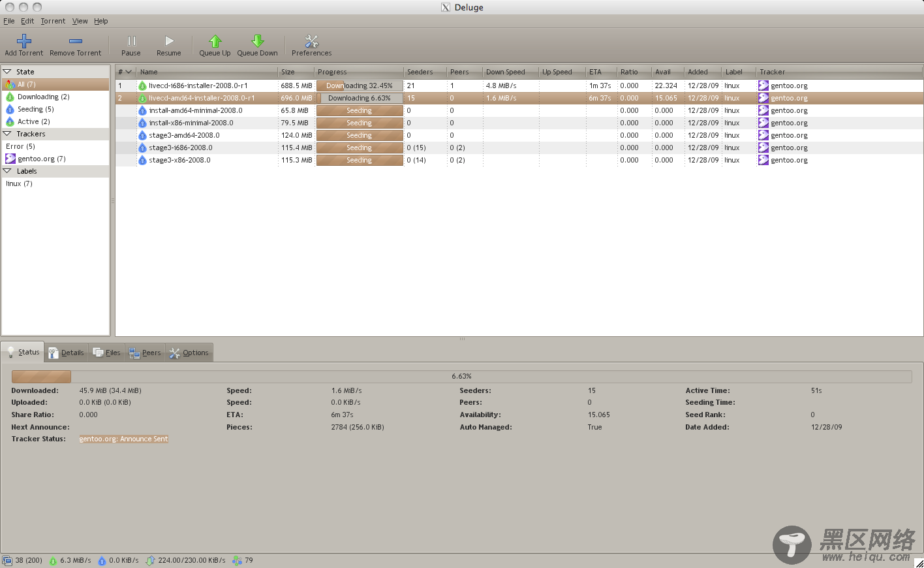Click the upload speed icon in status bar
Viewport: 924px width, 568px height.
click(x=102, y=560)
